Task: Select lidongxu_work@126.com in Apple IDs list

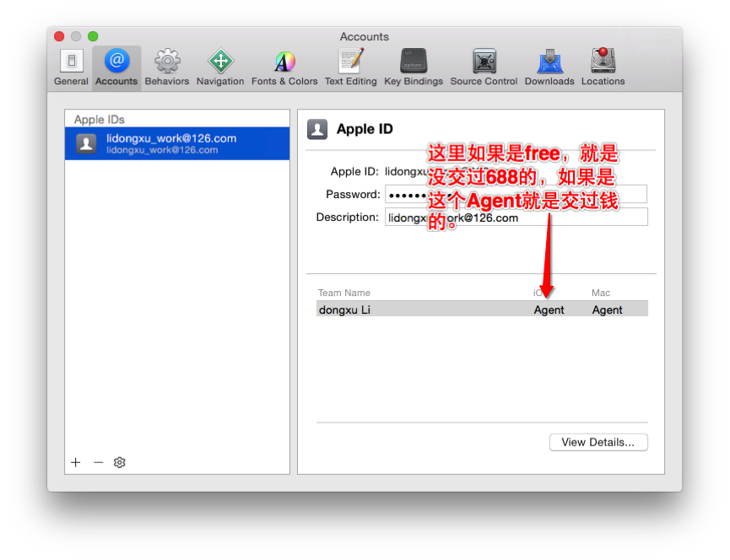Action: pos(177,143)
